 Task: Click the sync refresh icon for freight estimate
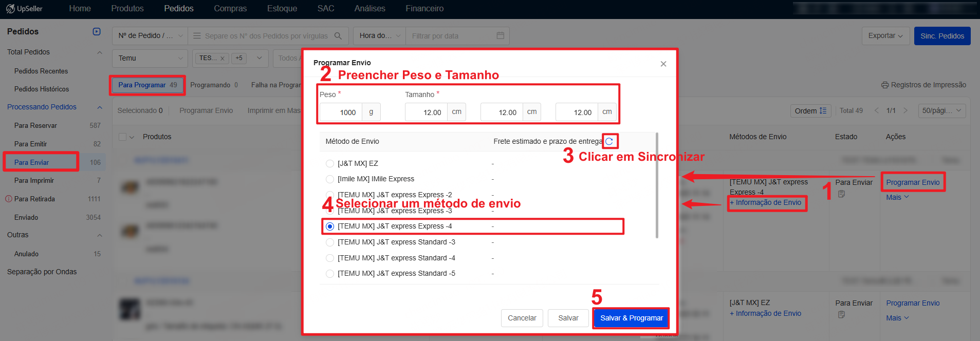tap(609, 141)
